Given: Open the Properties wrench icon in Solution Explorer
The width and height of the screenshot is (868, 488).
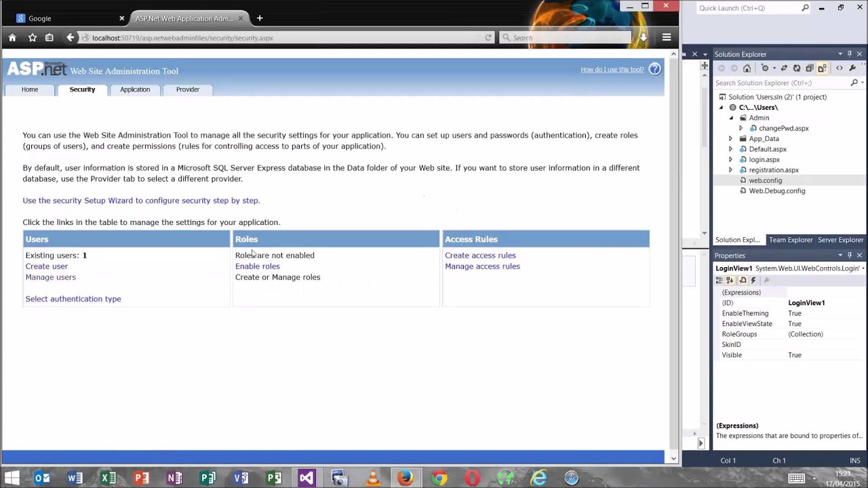Looking at the screenshot, I should 852,68.
